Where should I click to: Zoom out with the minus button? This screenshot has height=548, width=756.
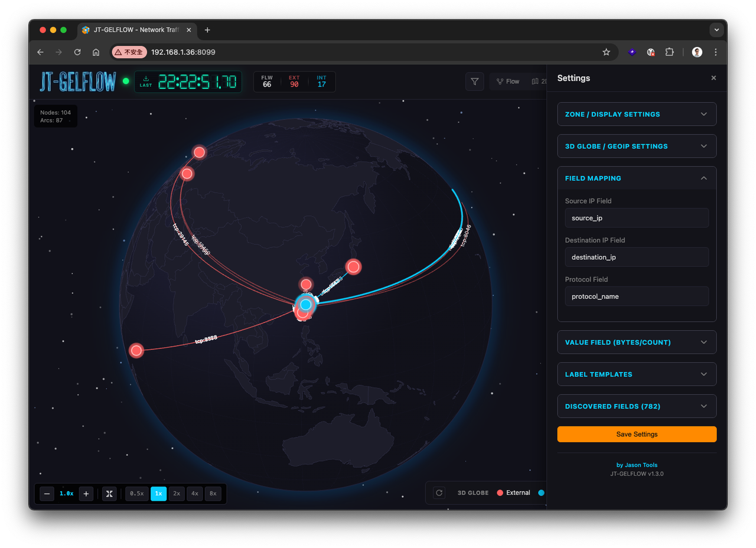click(47, 494)
